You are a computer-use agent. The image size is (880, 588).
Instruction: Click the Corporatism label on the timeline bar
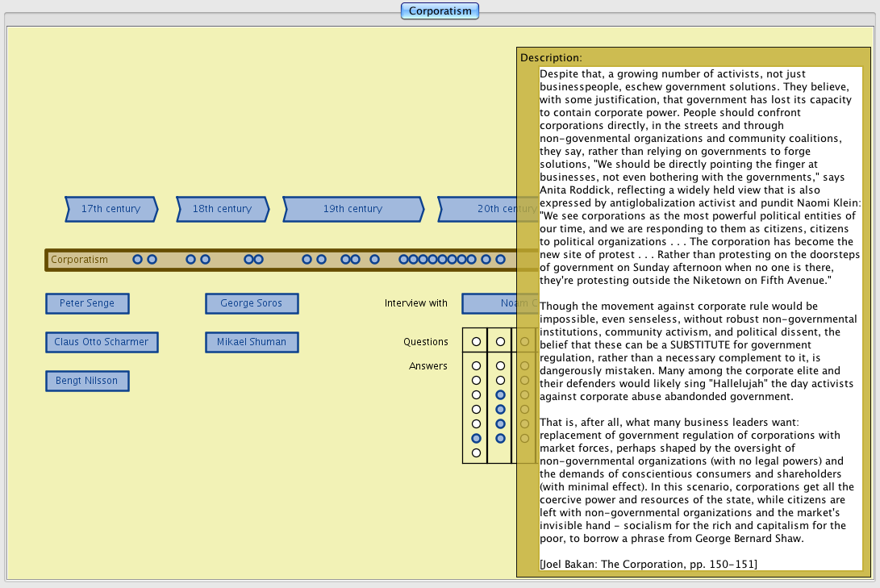coord(79,260)
